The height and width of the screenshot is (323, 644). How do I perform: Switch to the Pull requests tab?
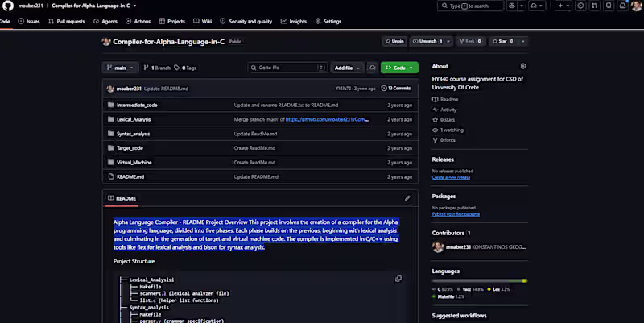point(67,22)
